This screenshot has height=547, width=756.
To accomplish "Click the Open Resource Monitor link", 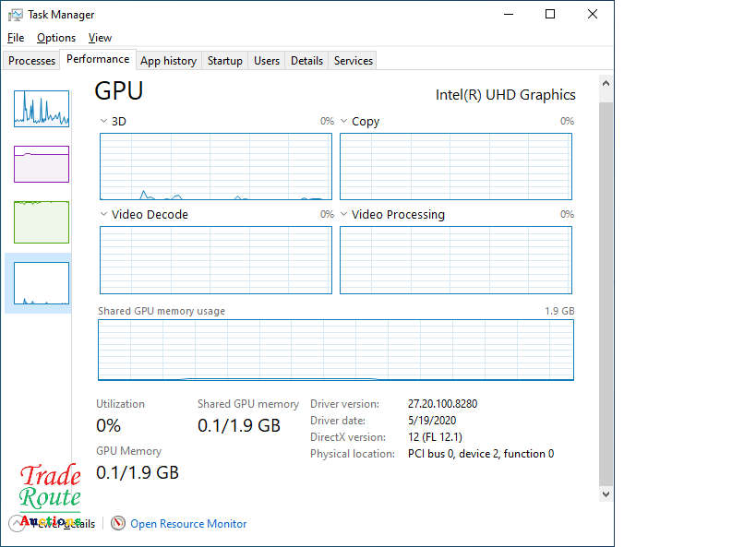I will pos(188,524).
